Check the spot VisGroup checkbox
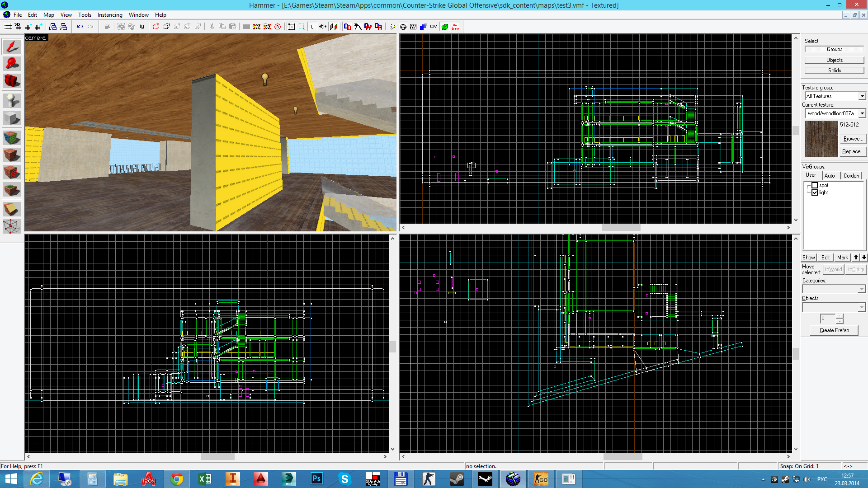 click(815, 185)
